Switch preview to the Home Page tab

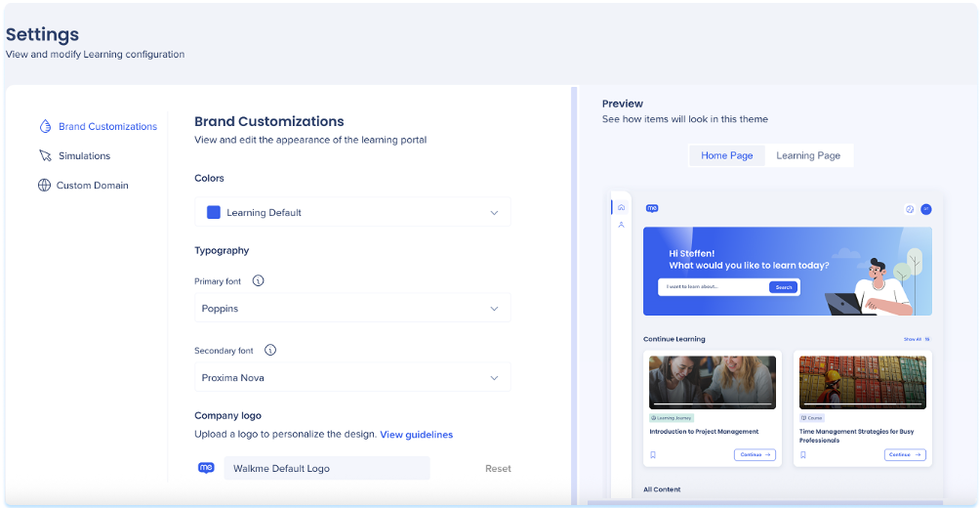[x=727, y=155]
